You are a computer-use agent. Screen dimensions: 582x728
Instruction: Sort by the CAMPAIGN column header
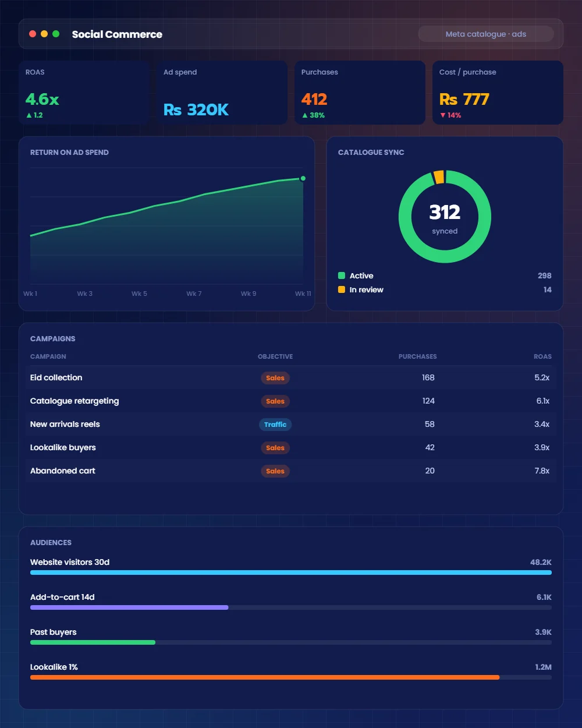(48, 356)
